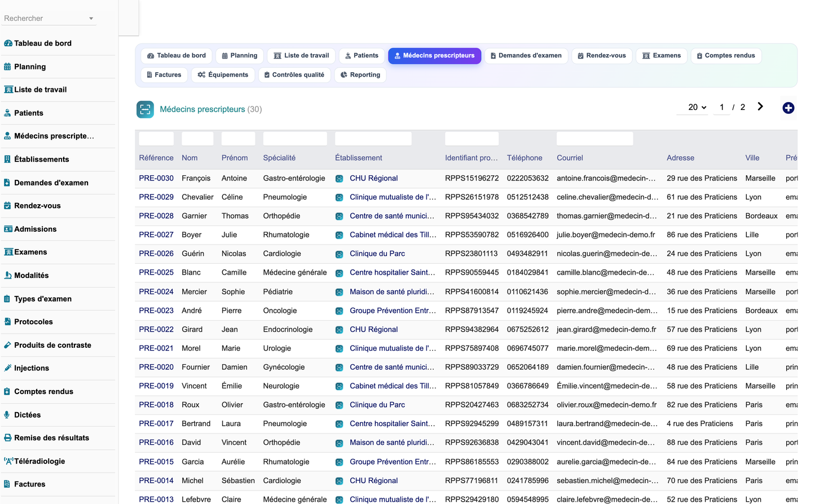
Task: Switch to Factures tab
Action: point(164,75)
